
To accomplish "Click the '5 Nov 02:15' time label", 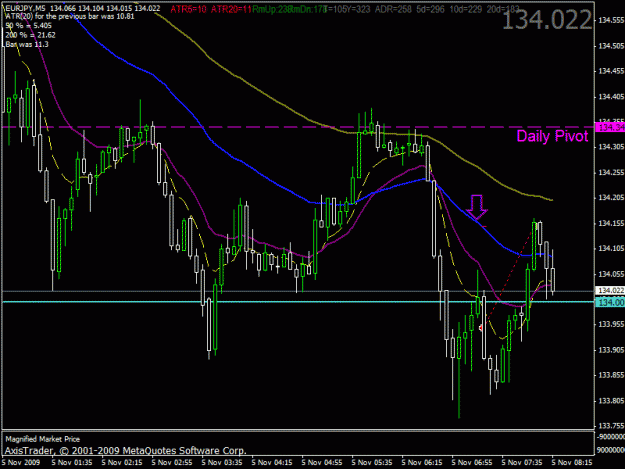I will 122,463.
